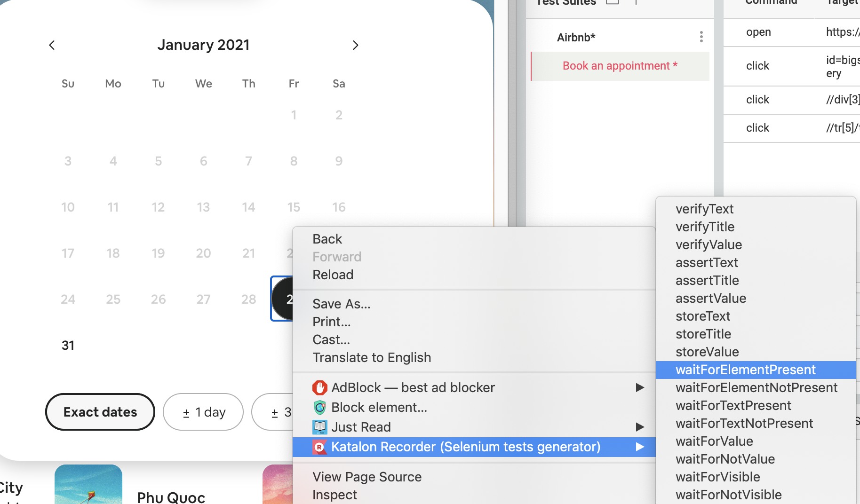
Task: Select storeValue command
Action: click(x=756, y=352)
